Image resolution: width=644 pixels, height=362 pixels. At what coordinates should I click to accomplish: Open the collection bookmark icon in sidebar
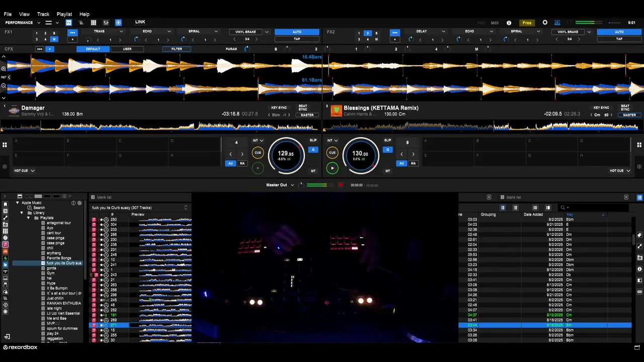pos(6,205)
